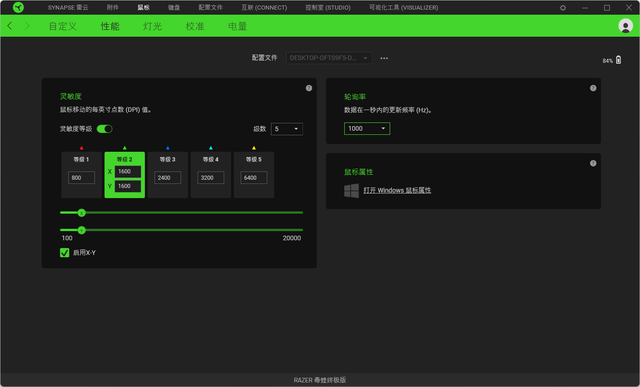This screenshot has width=640, height=387.
Task: Click the green indicator above 等级 2
Action: (124, 148)
